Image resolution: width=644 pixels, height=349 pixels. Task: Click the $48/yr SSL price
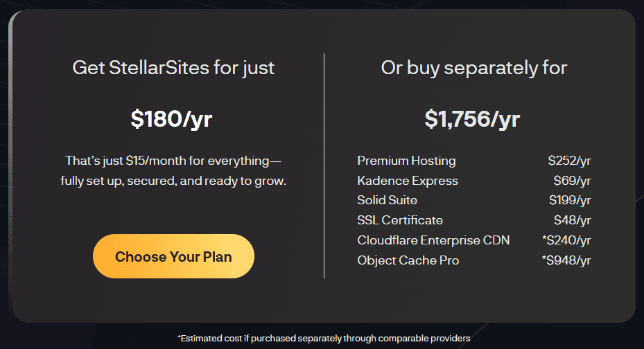[x=571, y=220]
